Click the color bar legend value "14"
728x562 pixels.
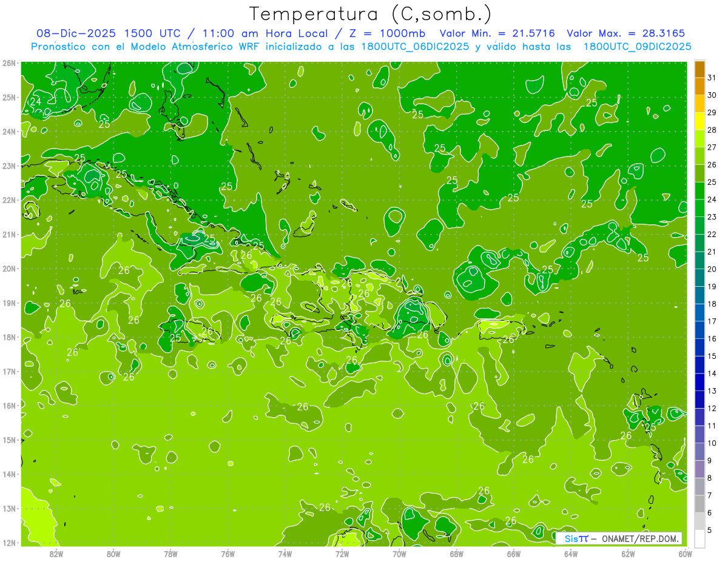tap(712, 373)
